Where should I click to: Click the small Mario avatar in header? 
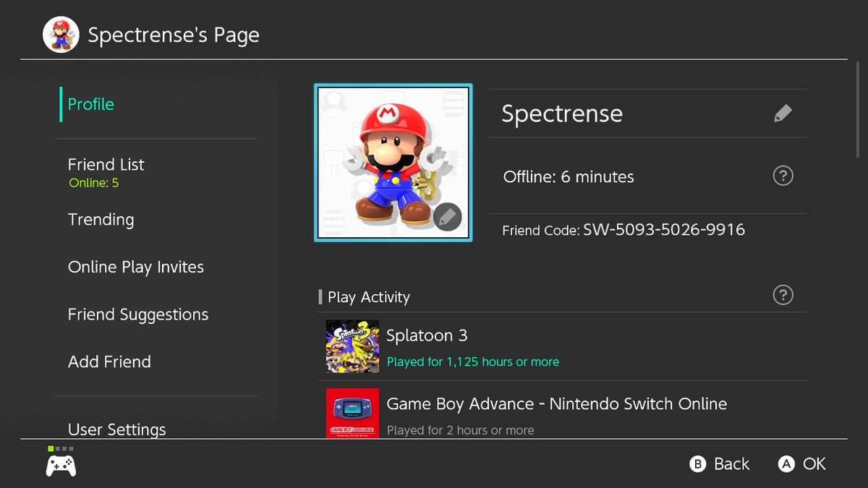coord(61,35)
